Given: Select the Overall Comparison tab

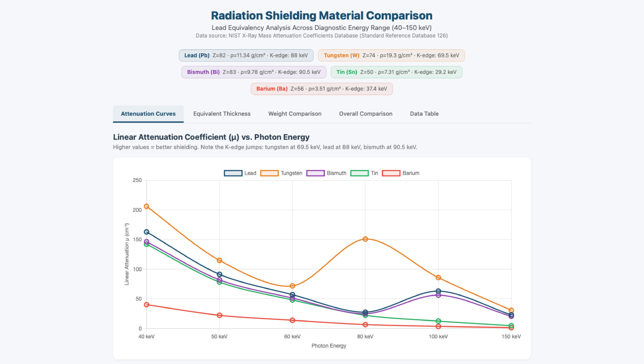Looking at the screenshot, I should click(366, 114).
